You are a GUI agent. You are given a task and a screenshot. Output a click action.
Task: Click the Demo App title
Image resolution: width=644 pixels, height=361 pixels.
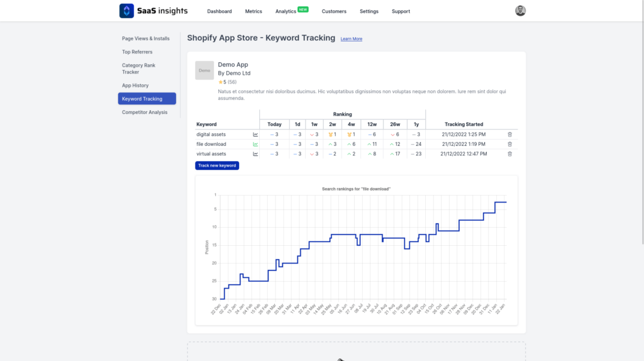(233, 65)
